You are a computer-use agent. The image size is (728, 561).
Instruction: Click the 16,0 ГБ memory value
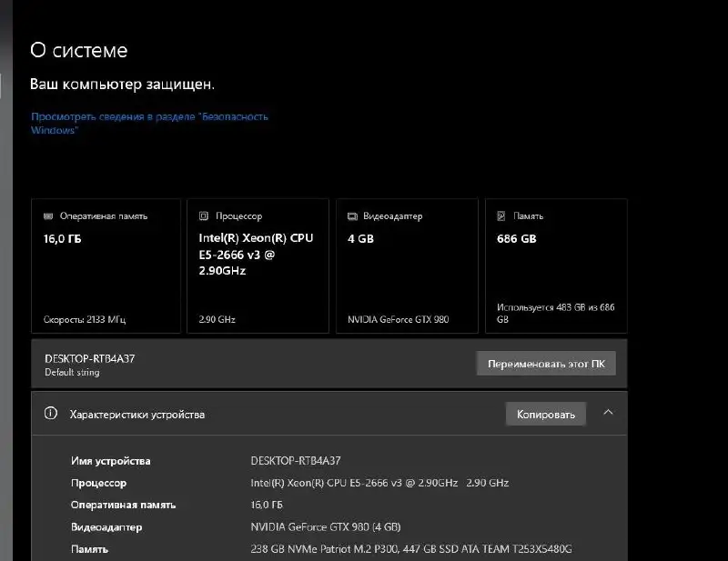tap(64, 238)
